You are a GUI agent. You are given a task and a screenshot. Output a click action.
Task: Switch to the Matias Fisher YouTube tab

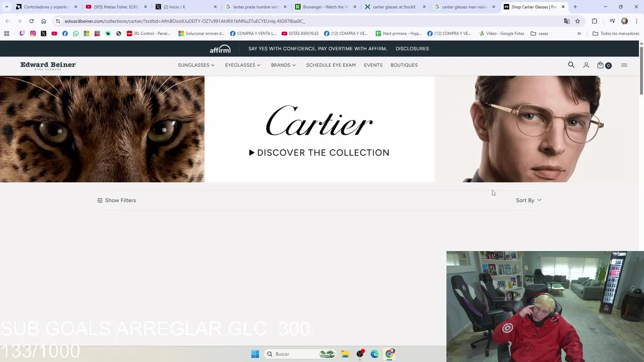point(116,7)
